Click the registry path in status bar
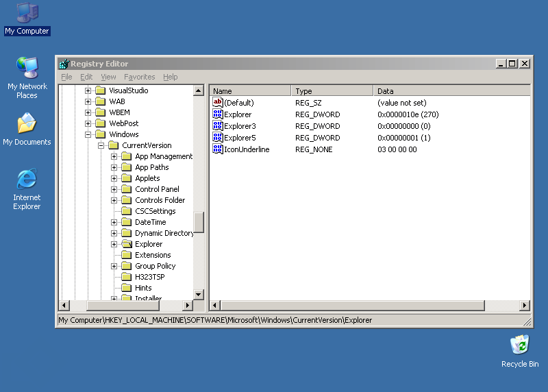This screenshot has height=392, width=548. (x=215, y=320)
